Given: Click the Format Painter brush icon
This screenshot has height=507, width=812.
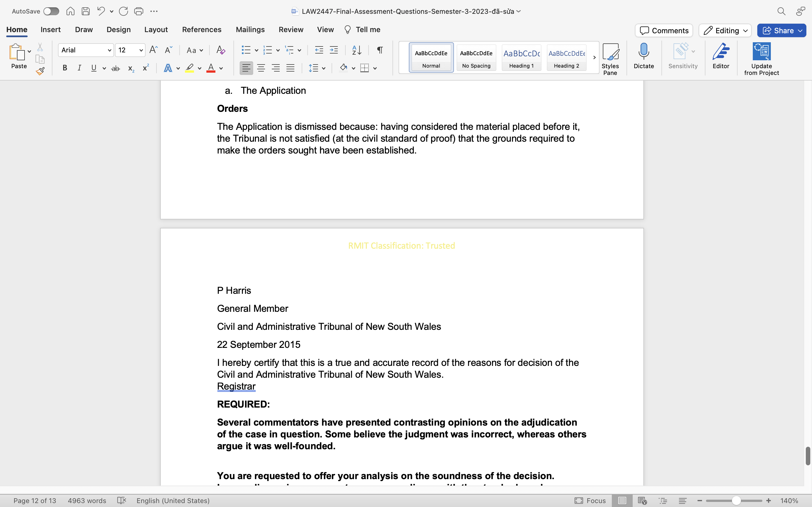Looking at the screenshot, I should point(40,71).
